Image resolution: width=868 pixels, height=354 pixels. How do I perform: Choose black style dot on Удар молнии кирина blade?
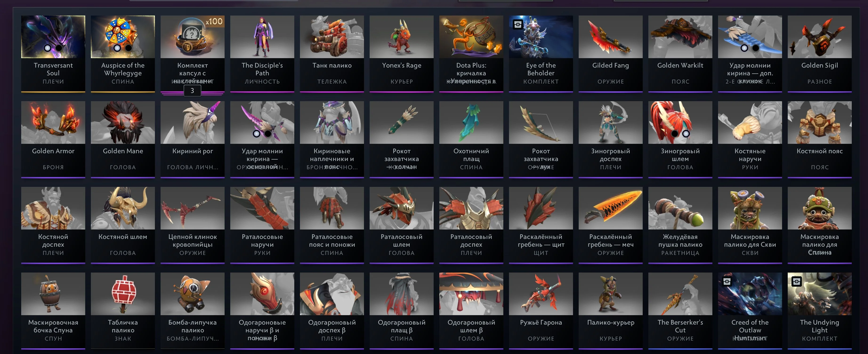click(756, 48)
